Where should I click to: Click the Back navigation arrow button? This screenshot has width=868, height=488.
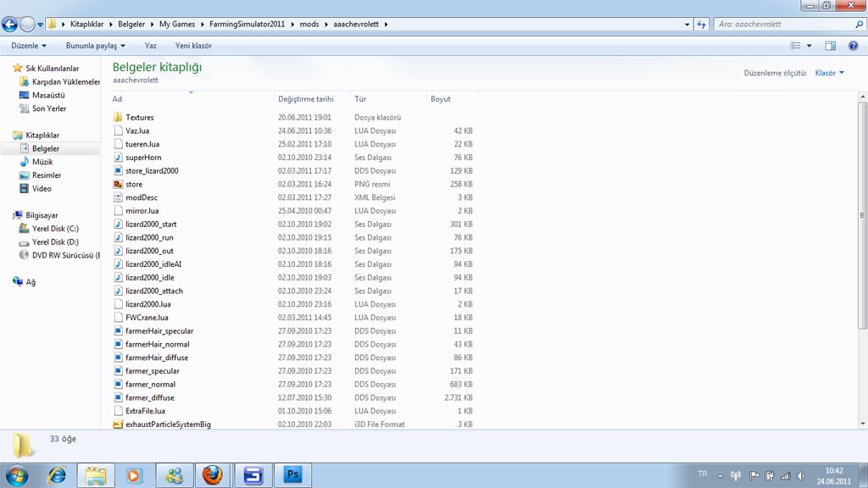coord(10,25)
